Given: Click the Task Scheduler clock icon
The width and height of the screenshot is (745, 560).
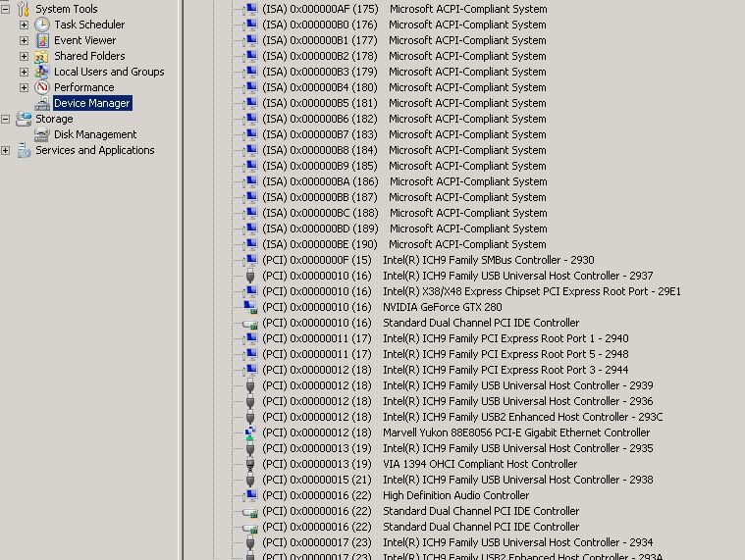Looking at the screenshot, I should (42, 25).
